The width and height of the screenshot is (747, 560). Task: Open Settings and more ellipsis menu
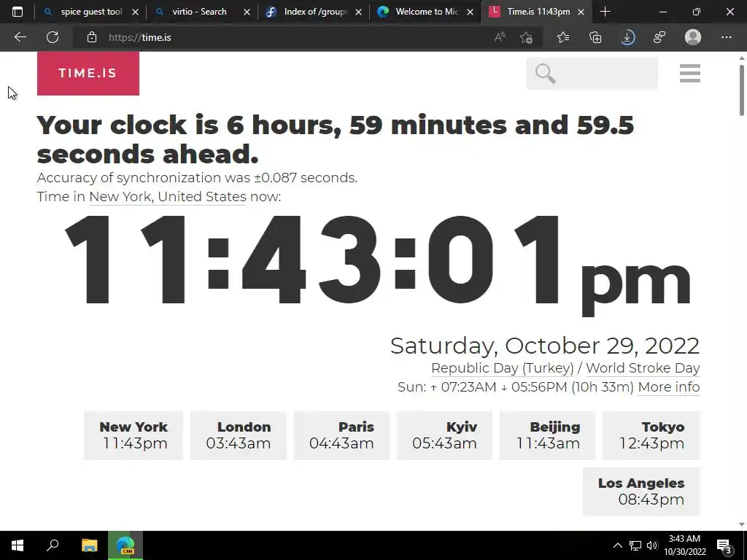point(726,37)
